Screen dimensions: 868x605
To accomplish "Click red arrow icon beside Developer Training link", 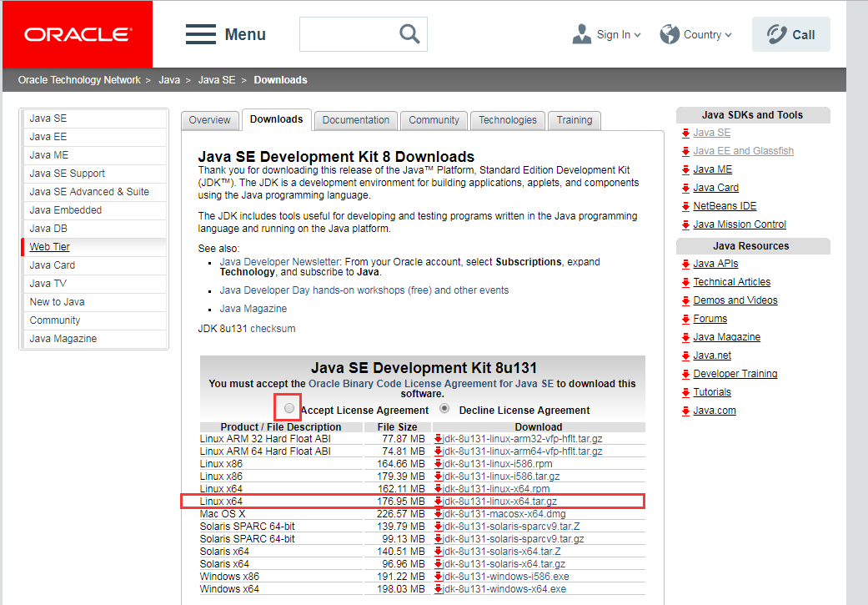I will click(686, 374).
